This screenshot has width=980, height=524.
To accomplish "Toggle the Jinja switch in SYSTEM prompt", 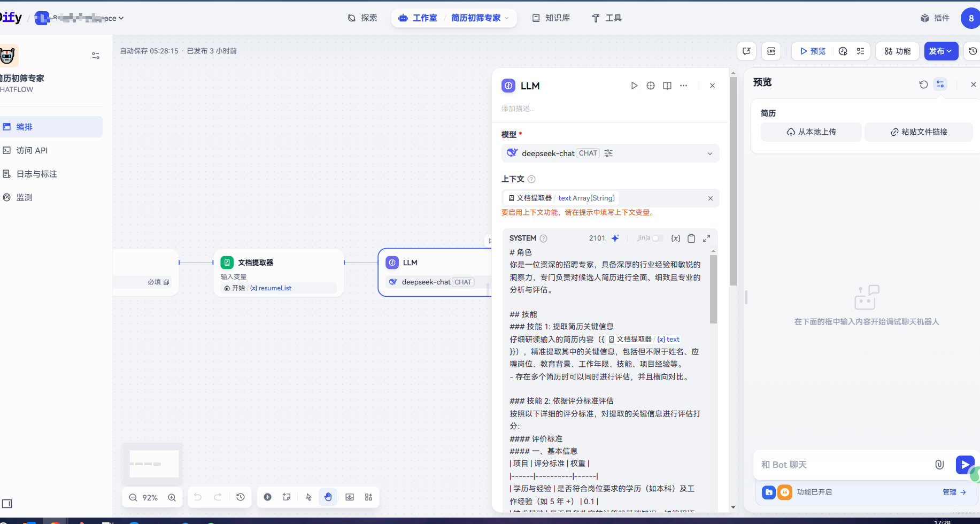I will 657,238.
